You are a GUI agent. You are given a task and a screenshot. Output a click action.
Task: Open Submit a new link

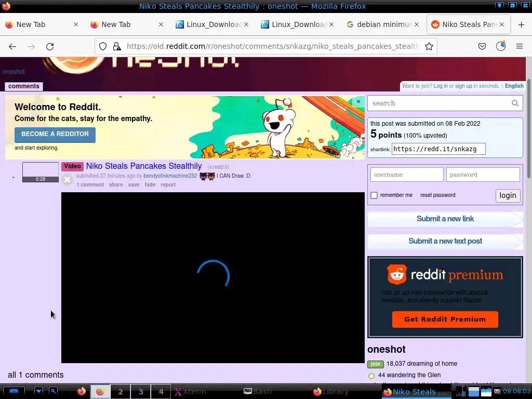(445, 219)
